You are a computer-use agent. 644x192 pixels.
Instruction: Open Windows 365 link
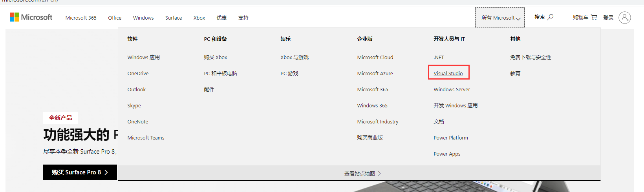click(x=372, y=105)
